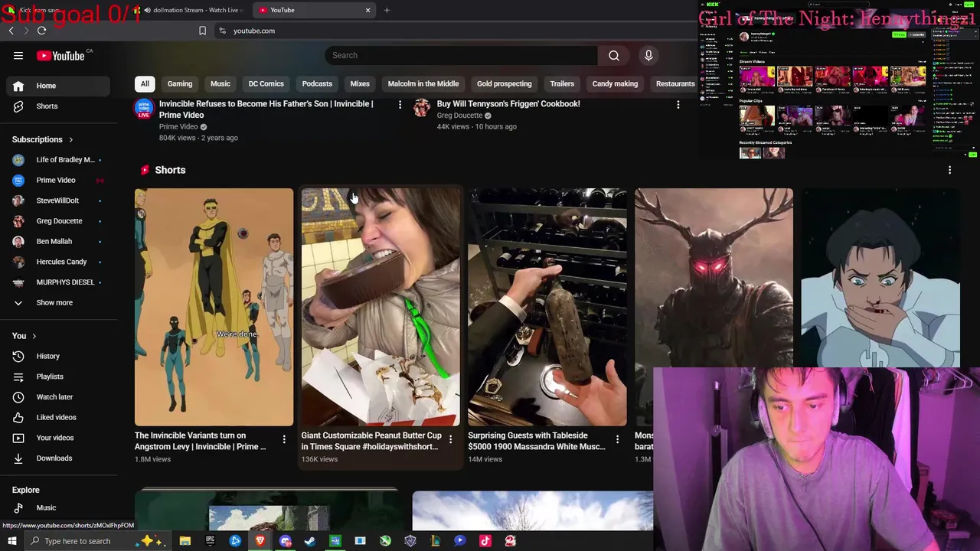This screenshot has height=551, width=980.
Task: Close the YouTube browser tab
Action: [367, 10]
